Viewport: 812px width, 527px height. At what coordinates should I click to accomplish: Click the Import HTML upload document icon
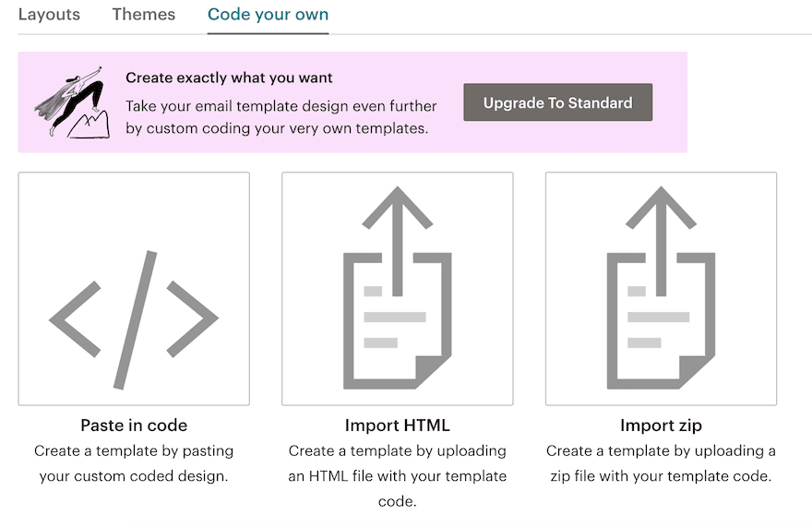coord(397,288)
